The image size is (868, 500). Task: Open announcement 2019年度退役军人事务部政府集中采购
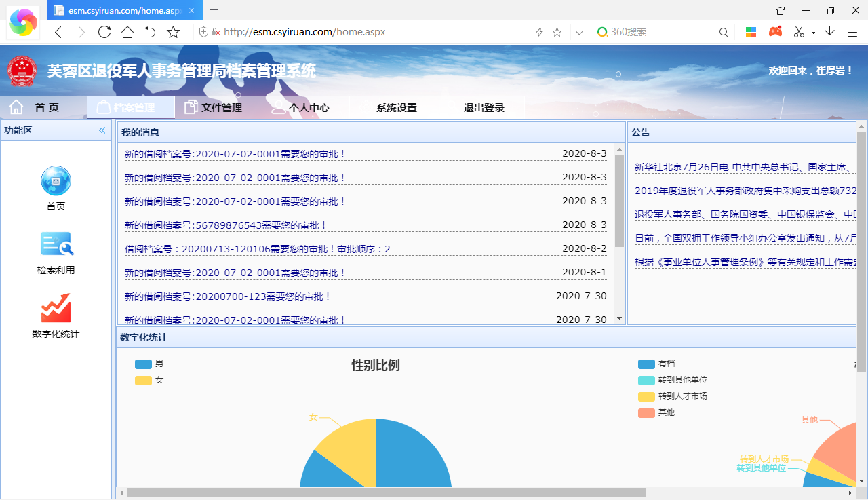point(745,191)
